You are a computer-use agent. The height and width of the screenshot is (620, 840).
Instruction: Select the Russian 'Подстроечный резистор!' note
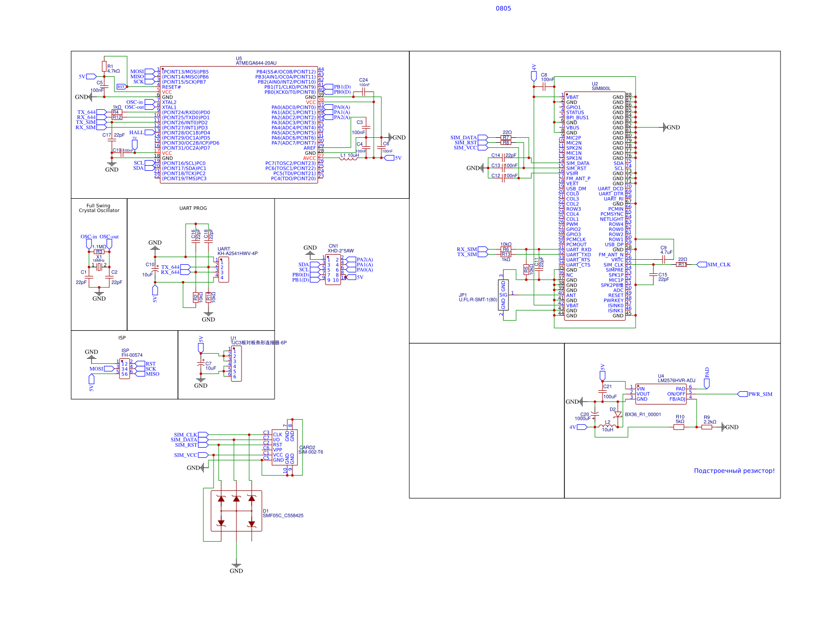(734, 471)
